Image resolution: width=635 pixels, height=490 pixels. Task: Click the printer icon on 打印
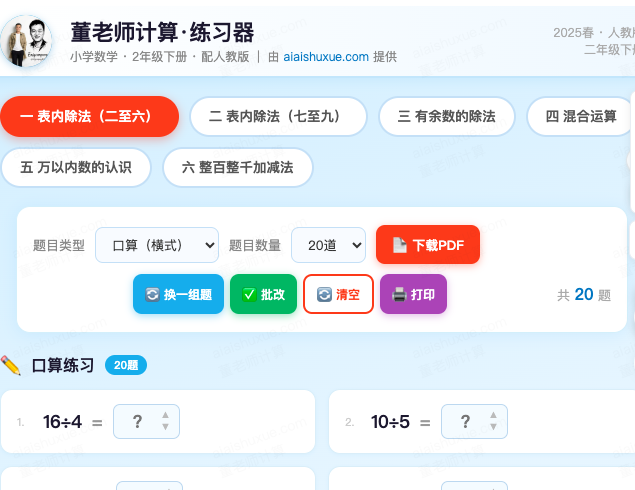pyautogui.click(x=399, y=294)
